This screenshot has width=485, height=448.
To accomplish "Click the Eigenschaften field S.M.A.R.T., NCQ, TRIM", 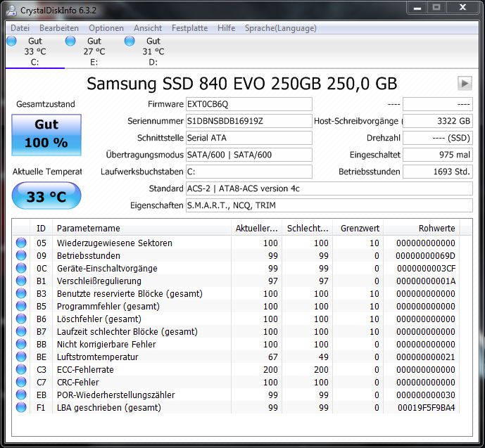I will pyautogui.click(x=329, y=205).
